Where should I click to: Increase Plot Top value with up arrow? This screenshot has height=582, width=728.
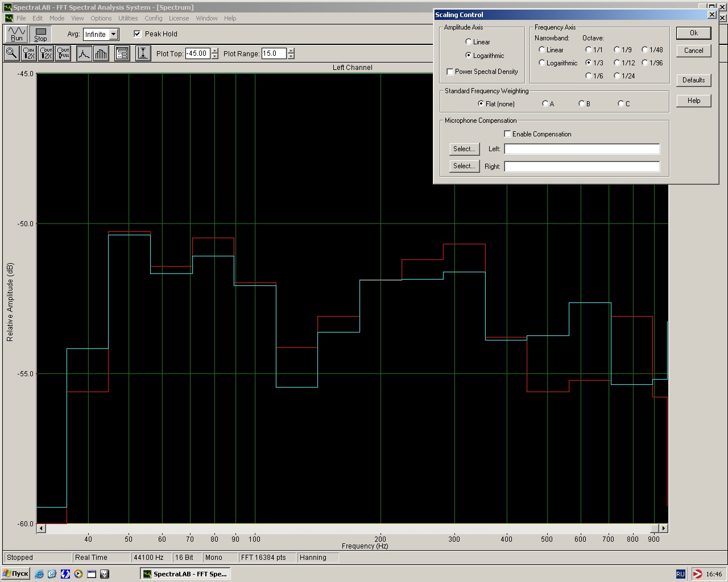(x=214, y=51)
